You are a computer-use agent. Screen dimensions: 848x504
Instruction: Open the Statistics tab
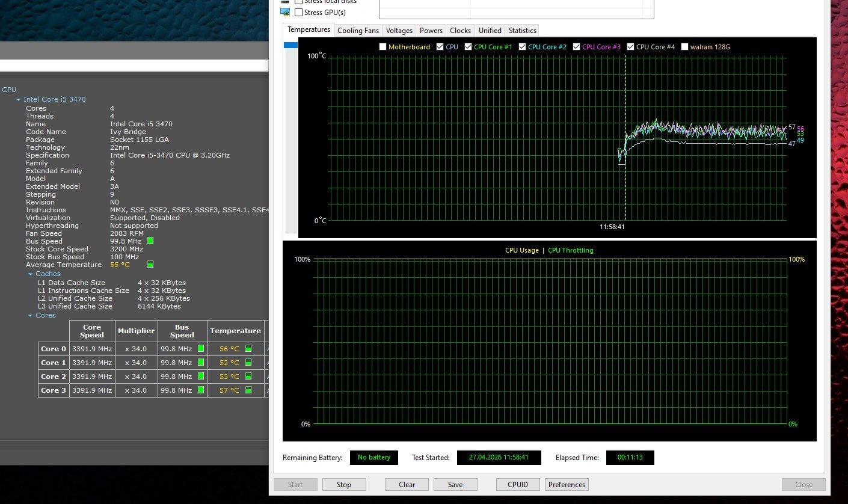click(522, 31)
